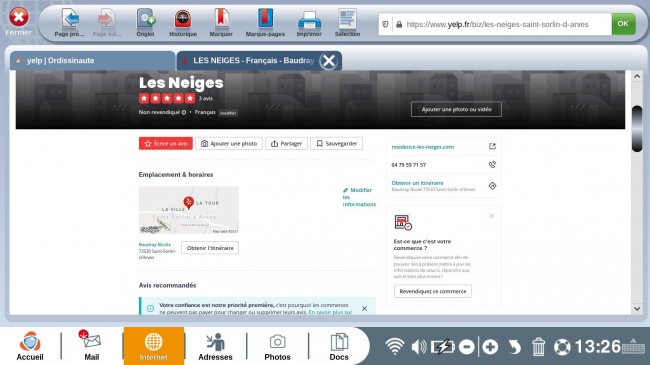The height and width of the screenshot is (365, 650).
Task: Go back with the Page précédente arrow
Action: pos(70,19)
